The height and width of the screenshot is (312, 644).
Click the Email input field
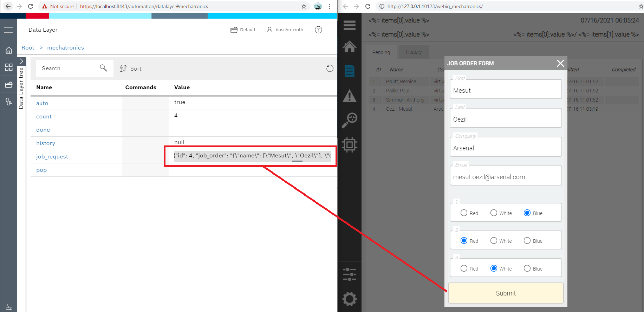pos(506,177)
